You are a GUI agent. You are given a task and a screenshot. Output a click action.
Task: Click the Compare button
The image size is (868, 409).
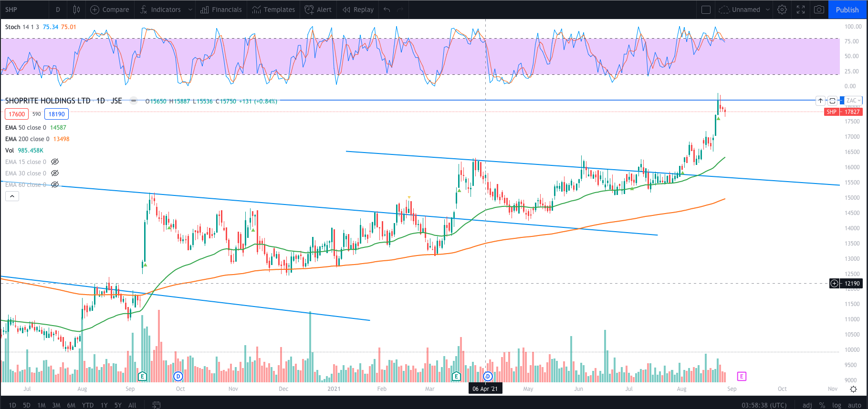coord(110,10)
